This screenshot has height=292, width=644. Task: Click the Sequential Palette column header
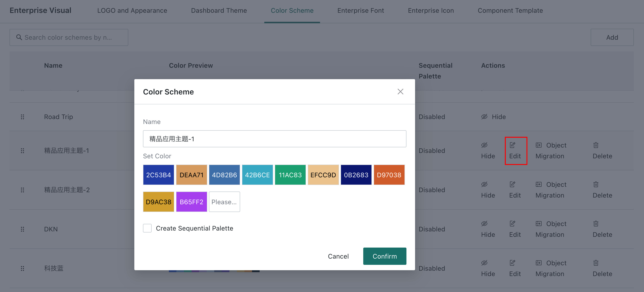435,71
